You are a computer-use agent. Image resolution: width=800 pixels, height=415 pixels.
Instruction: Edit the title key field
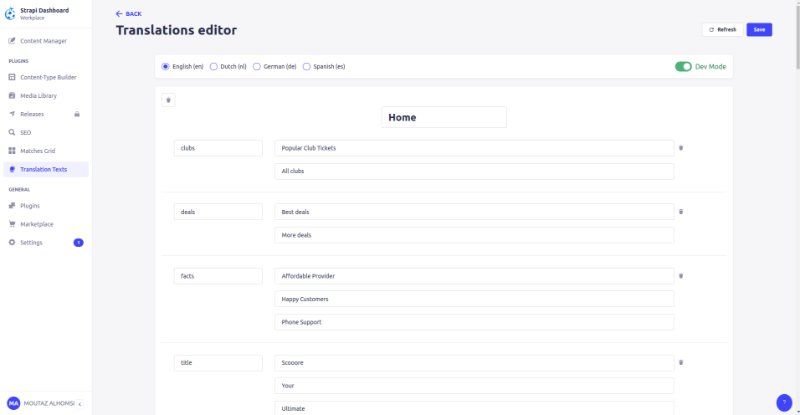coord(218,363)
